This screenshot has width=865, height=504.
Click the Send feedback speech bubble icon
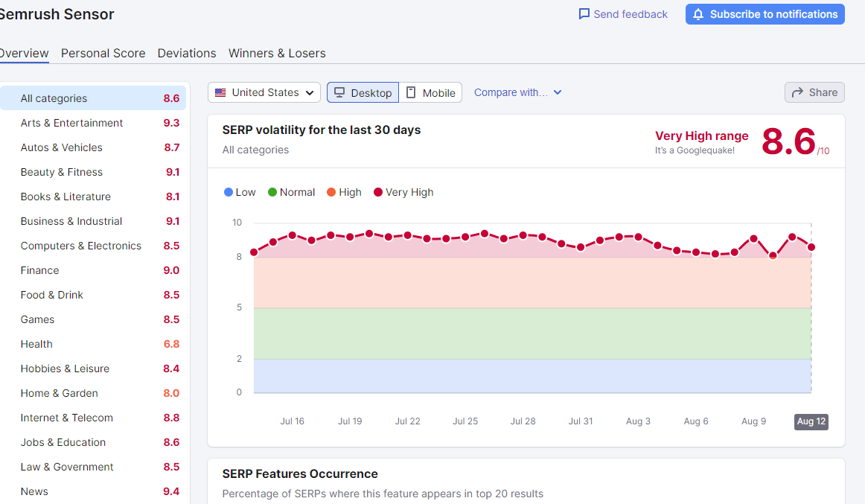(x=584, y=14)
